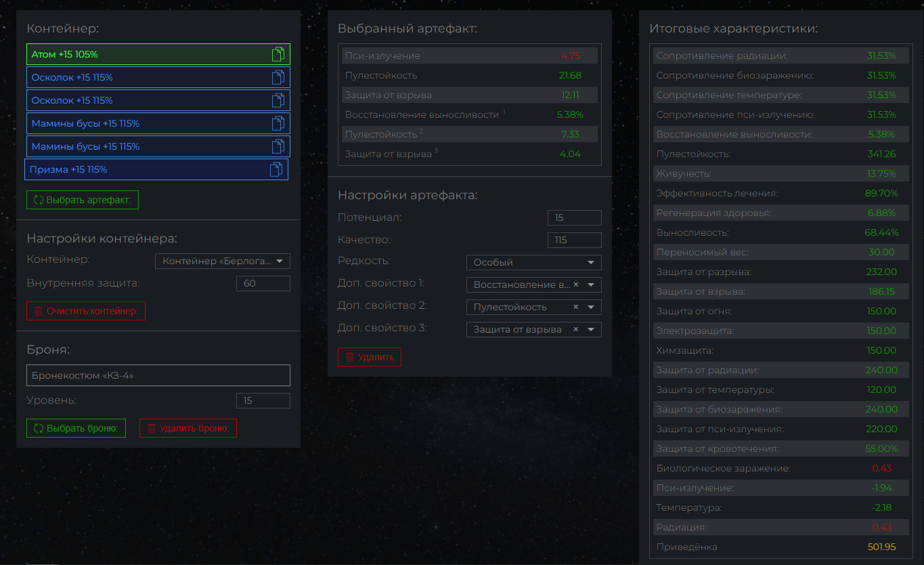
Task: Delete the selected artifact with Удалить
Action: pyautogui.click(x=370, y=357)
